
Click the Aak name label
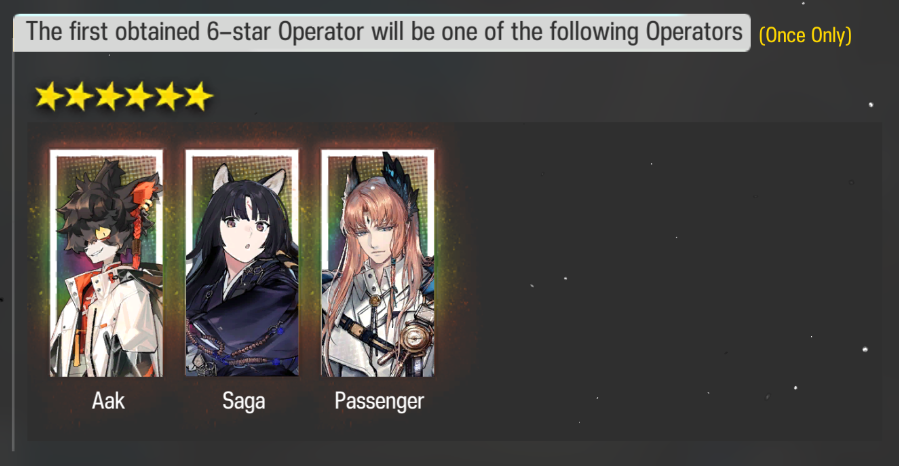pyautogui.click(x=108, y=401)
